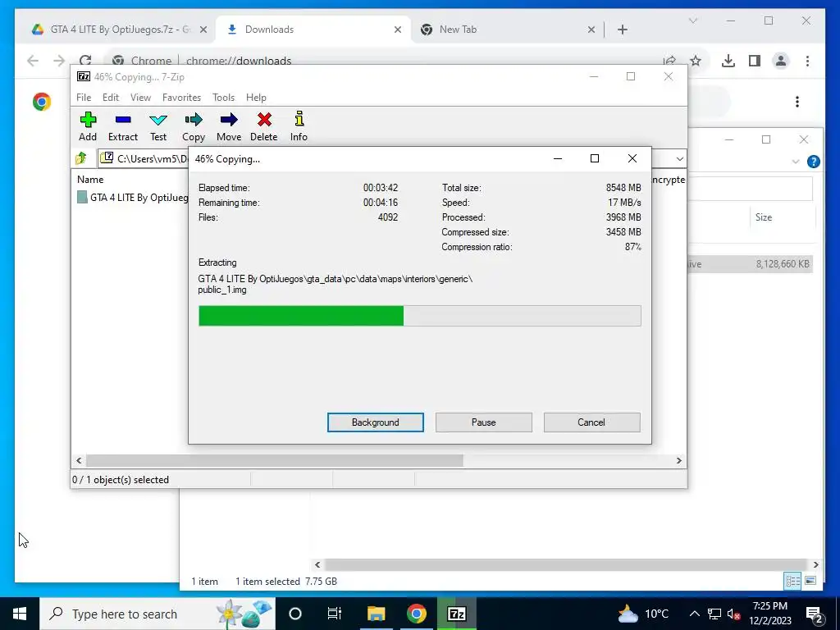
Task: Click the taskbar search box
Action: tap(157, 614)
